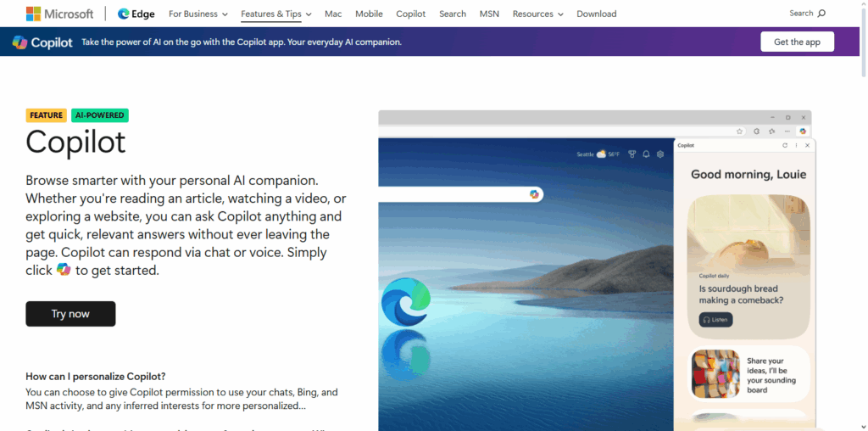Viewport: 868px width, 431px height.
Task: Click the 'Copilot daily' label in the card
Action: click(x=714, y=276)
